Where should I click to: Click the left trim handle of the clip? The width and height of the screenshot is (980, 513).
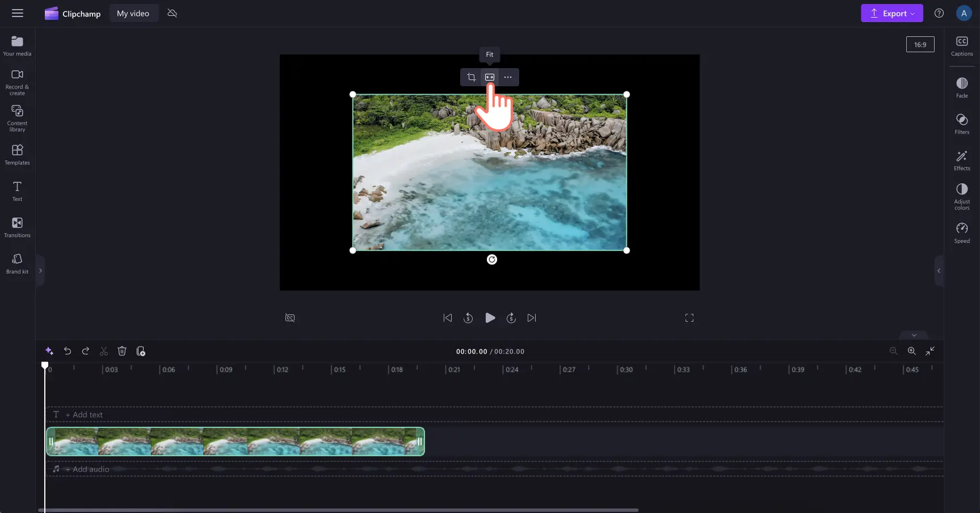click(51, 441)
